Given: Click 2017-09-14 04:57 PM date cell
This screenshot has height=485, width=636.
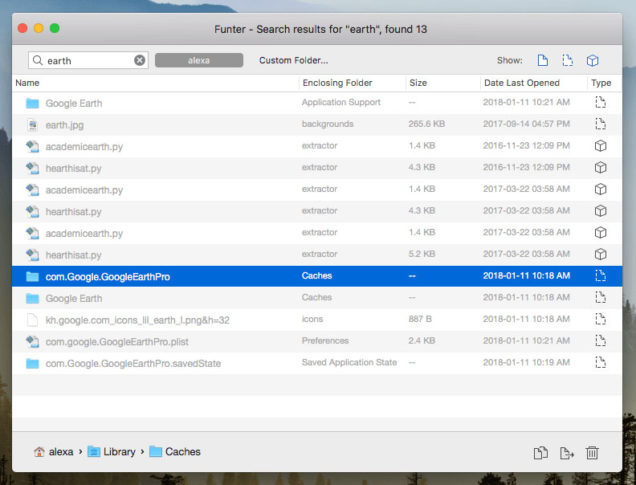Looking at the screenshot, I should (526, 124).
